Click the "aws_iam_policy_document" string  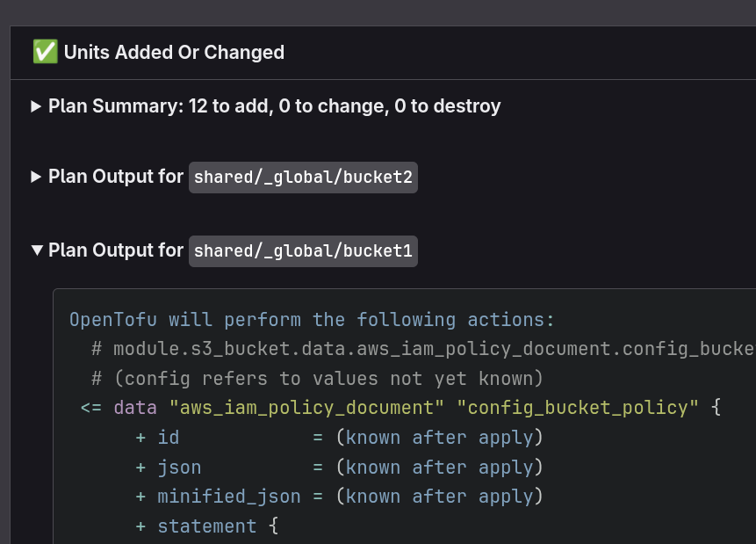306,408
